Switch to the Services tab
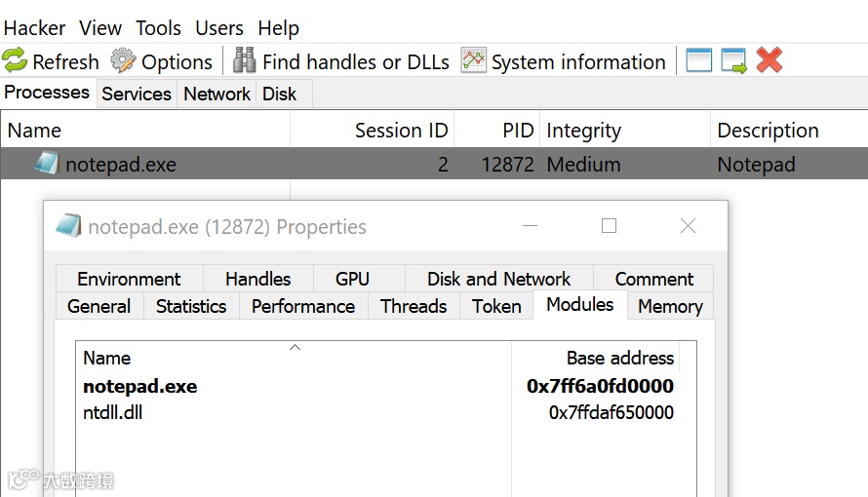This screenshot has height=497, width=868. pos(137,94)
